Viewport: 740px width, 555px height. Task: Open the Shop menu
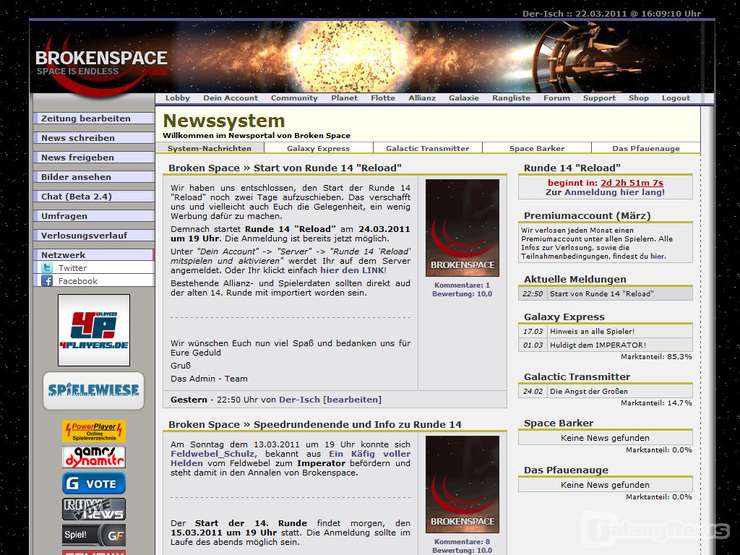(x=639, y=98)
